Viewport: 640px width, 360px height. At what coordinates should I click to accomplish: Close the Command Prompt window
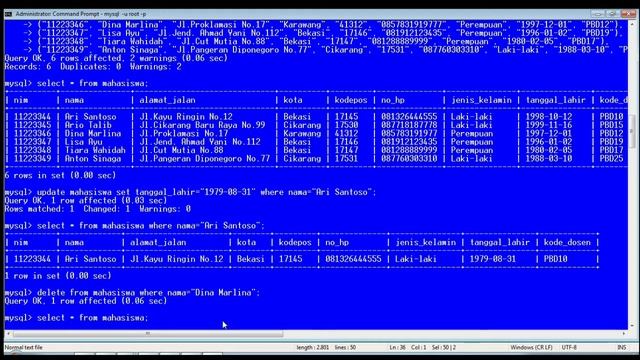[628, 14]
